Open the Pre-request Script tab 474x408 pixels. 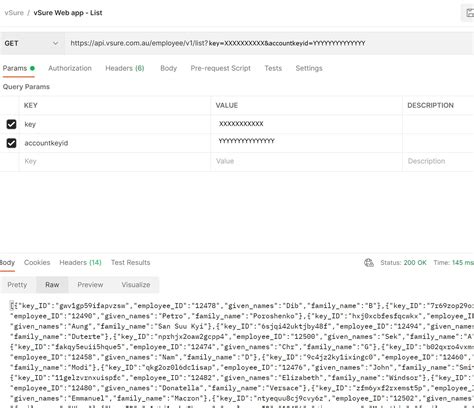click(x=220, y=68)
